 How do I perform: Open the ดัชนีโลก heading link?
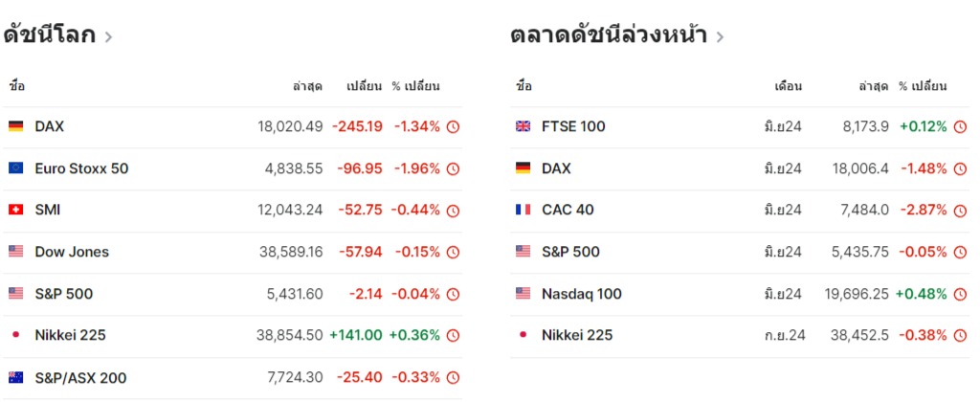click(x=50, y=35)
